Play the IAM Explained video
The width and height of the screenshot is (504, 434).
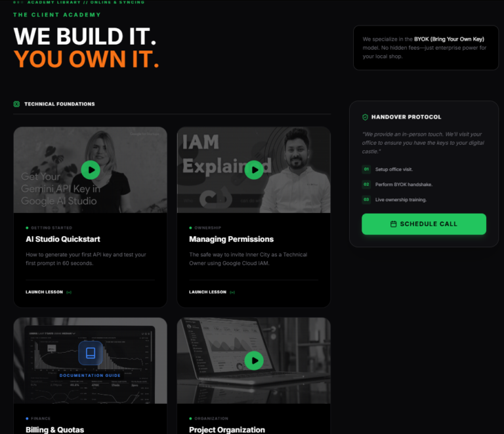coord(254,170)
